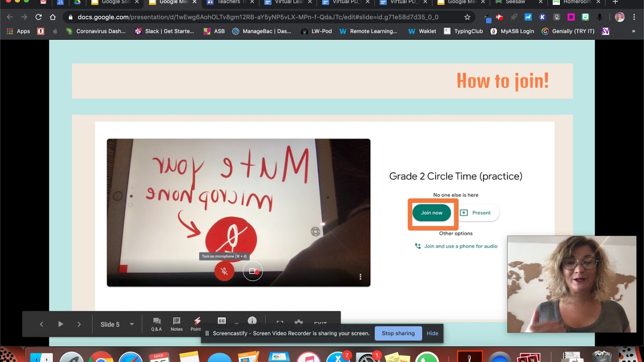The width and height of the screenshot is (644, 362).
Task: Open the TypingClub bookmark
Action: tap(463, 31)
